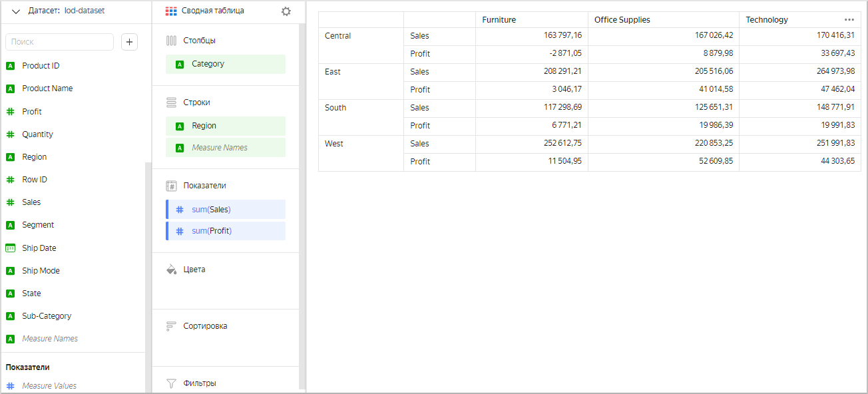Click the field search input box
Image resolution: width=868 pixels, height=394 pixels.
pyautogui.click(x=60, y=42)
